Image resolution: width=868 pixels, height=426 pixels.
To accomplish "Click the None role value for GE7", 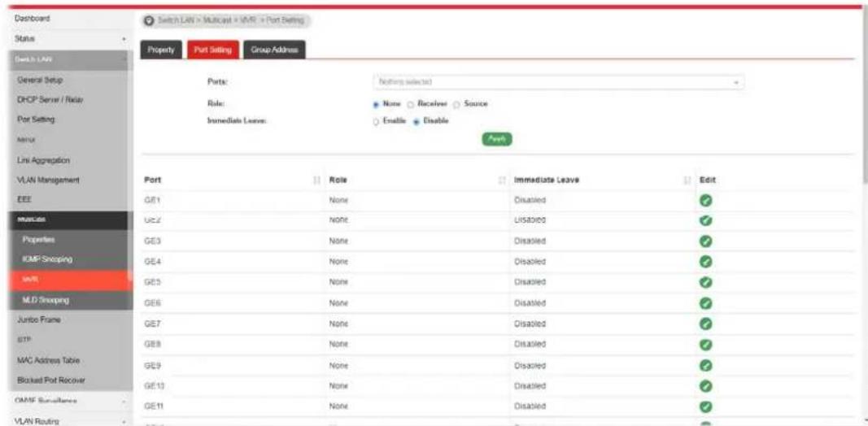I will pyautogui.click(x=338, y=324).
